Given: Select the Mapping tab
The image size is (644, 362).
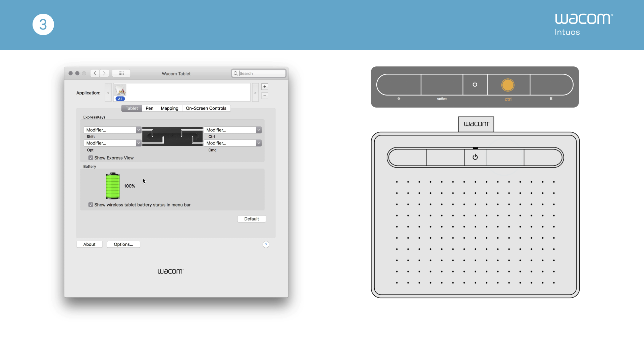Looking at the screenshot, I should (169, 108).
